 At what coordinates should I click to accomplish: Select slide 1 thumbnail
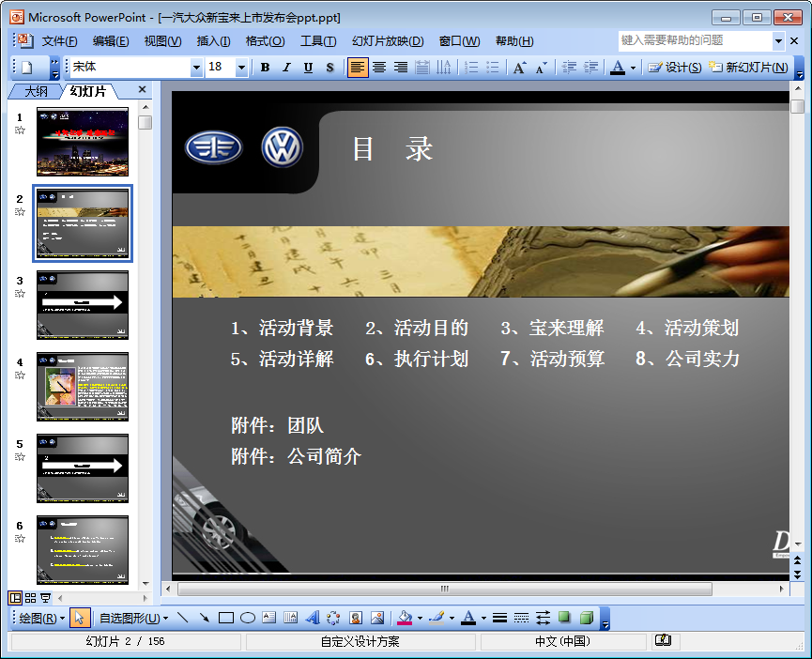tap(83, 142)
